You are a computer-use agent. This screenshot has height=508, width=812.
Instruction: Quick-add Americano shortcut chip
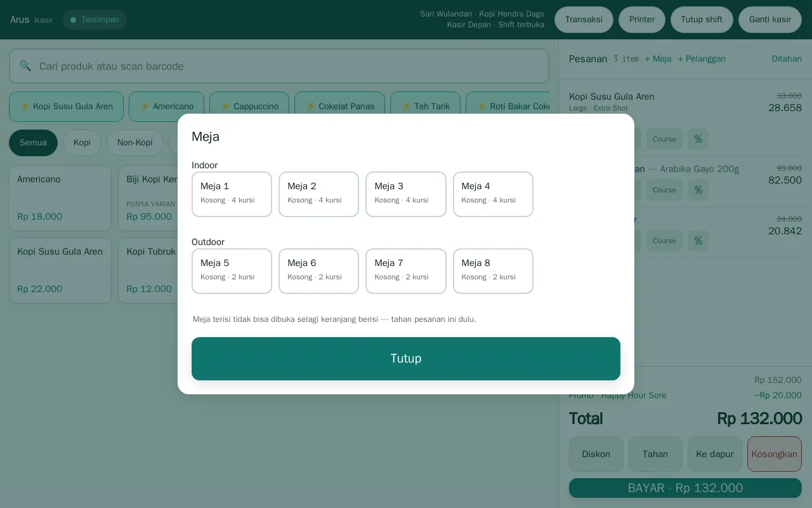[166, 107]
